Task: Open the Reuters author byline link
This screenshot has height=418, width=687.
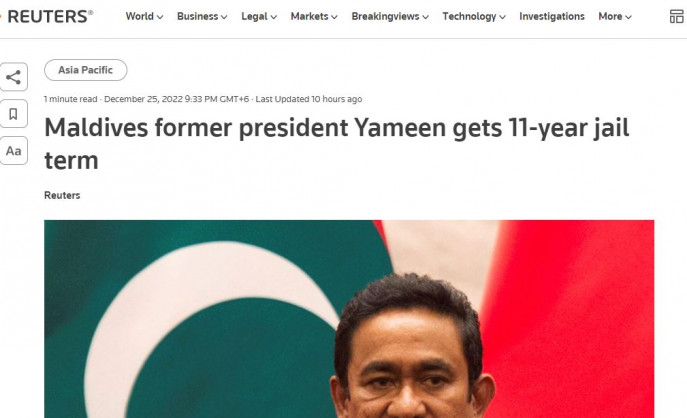Action: click(62, 195)
